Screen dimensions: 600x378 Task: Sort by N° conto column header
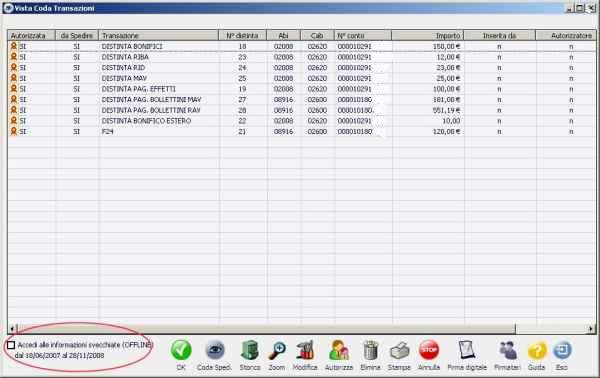pos(363,36)
